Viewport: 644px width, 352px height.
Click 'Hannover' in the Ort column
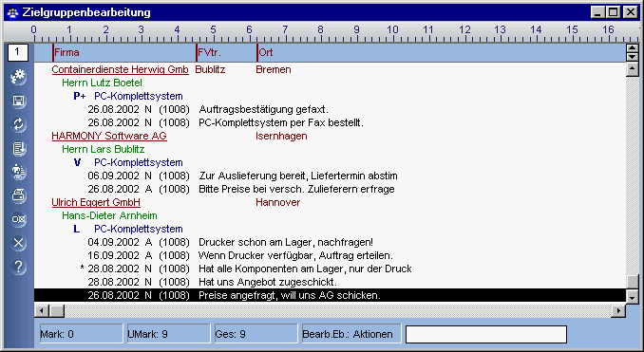click(x=278, y=202)
